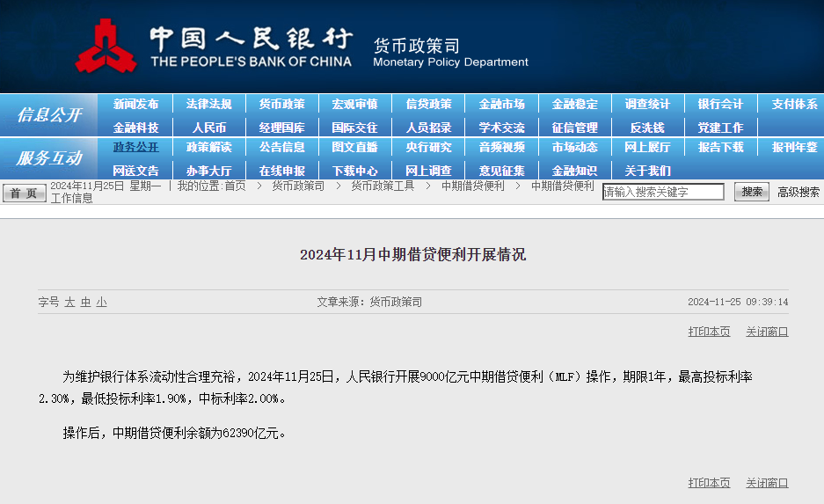The height and width of the screenshot is (504, 824).
Task: Visit 学术交流 section
Action: point(502,128)
